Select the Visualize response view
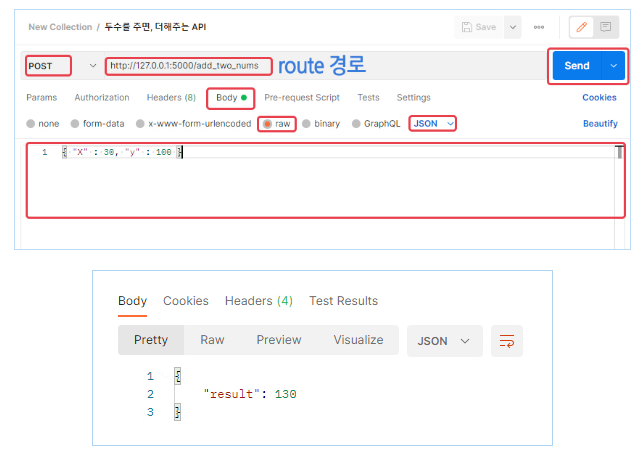This screenshot has height=463, width=637. [358, 340]
